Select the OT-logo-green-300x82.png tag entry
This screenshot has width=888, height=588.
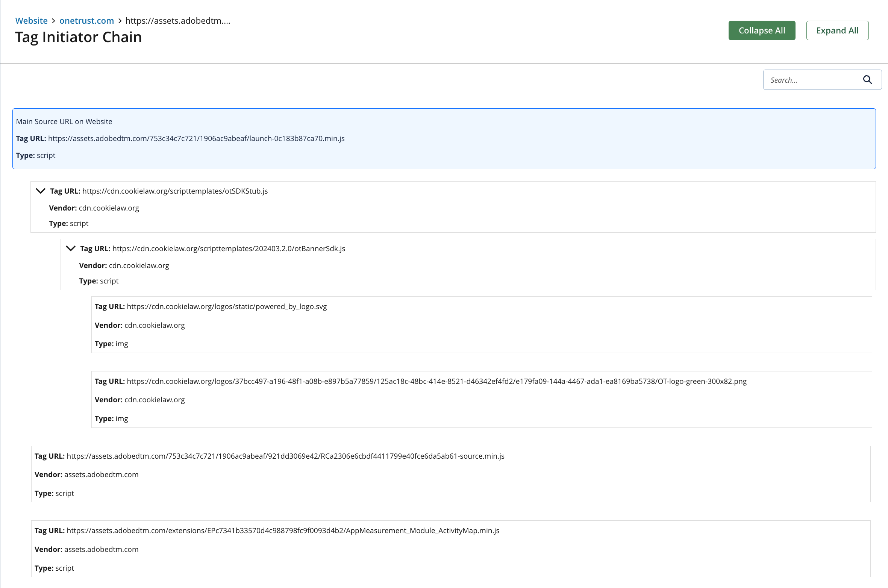pyautogui.click(x=481, y=400)
